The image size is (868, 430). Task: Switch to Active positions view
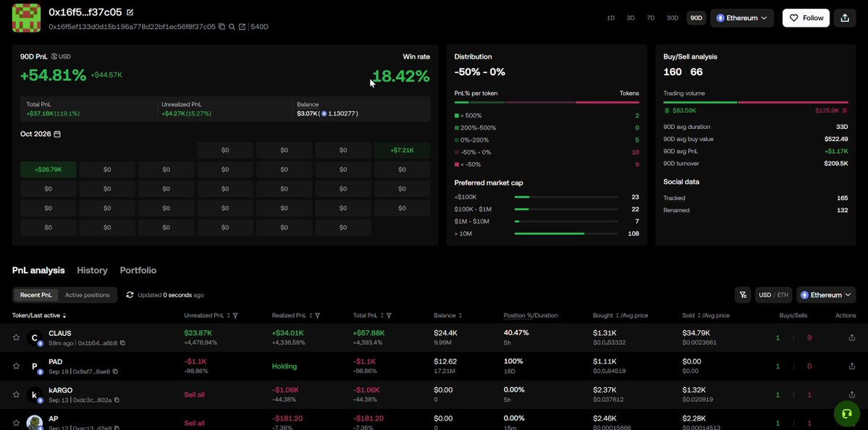click(x=87, y=295)
